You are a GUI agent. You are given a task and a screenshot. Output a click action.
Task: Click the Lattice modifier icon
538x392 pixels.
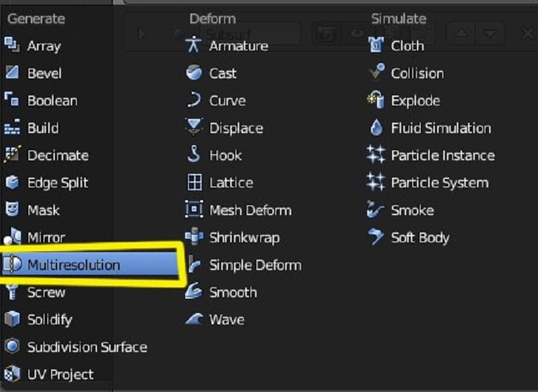(194, 183)
